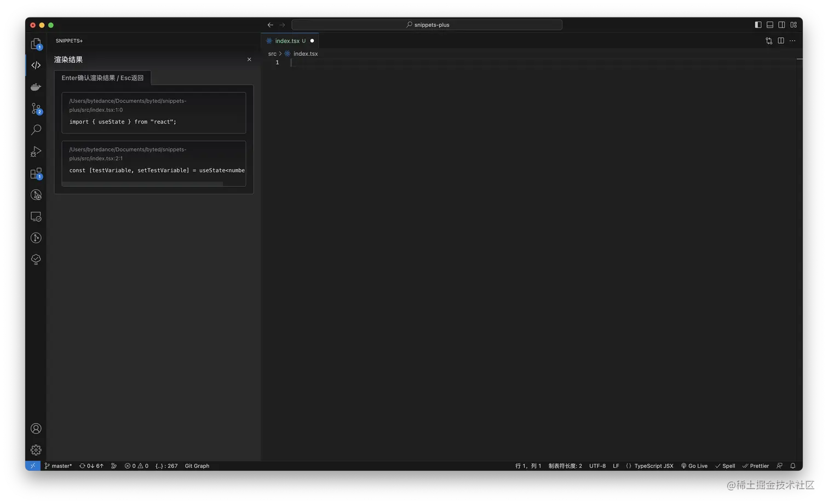Image resolution: width=828 pixels, height=504 pixels.
Task: Click the snippets-plus command center search box
Action: 427,25
